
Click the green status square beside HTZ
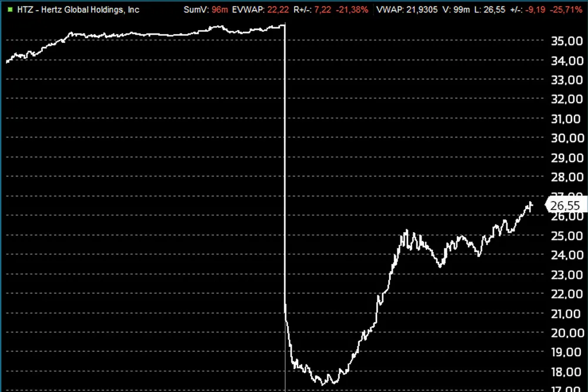[9, 10]
